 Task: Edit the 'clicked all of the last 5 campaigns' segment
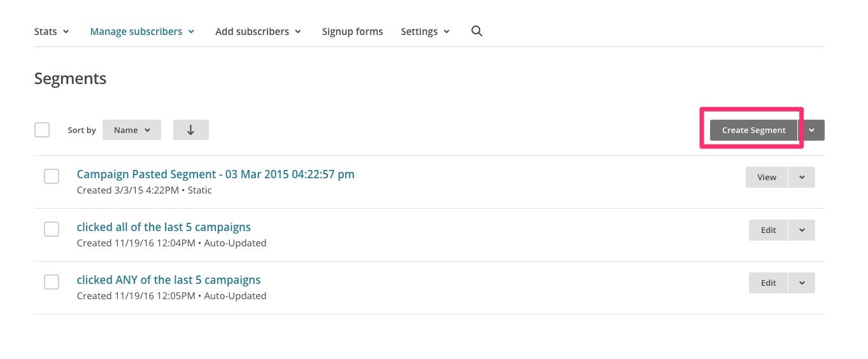(769, 230)
